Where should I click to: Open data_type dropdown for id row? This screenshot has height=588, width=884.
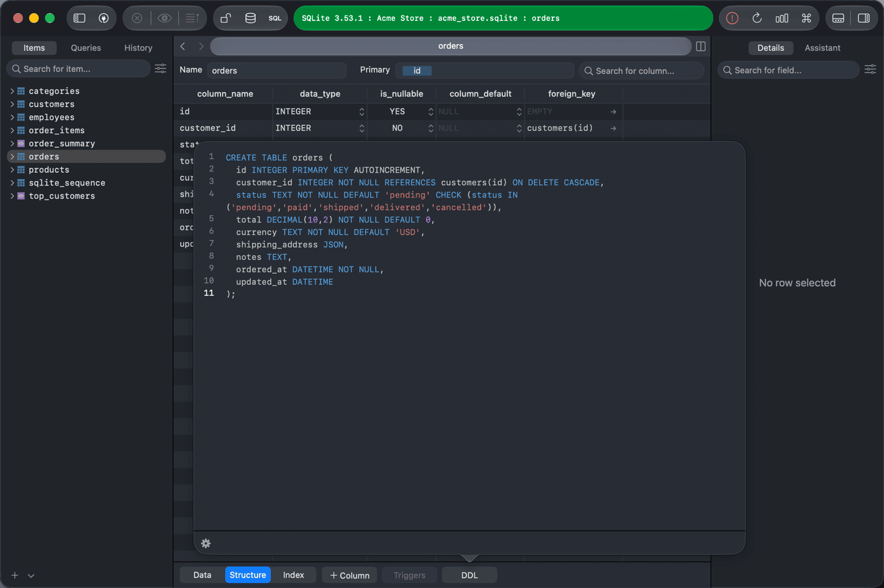[362, 112]
